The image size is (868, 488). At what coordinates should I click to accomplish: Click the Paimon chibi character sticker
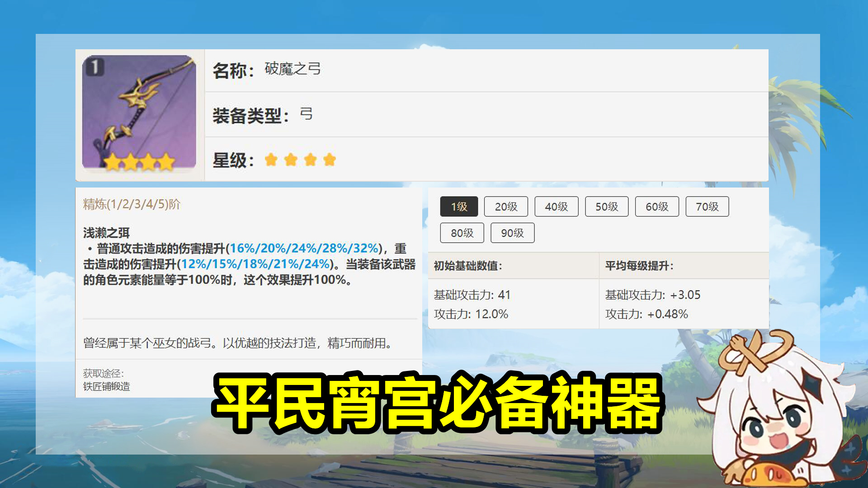tap(782, 409)
